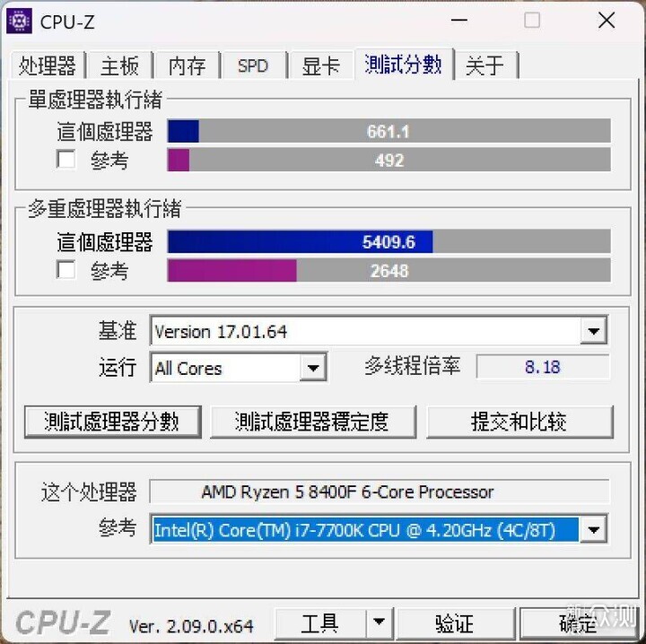Open the 内存 memory tab
646x644 pixels.
coord(187,65)
